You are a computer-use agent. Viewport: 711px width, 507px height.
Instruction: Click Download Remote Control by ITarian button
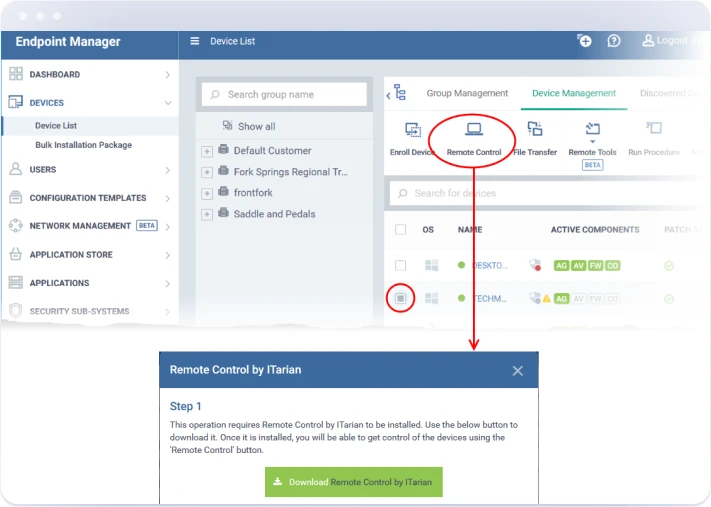tap(354, 482)
